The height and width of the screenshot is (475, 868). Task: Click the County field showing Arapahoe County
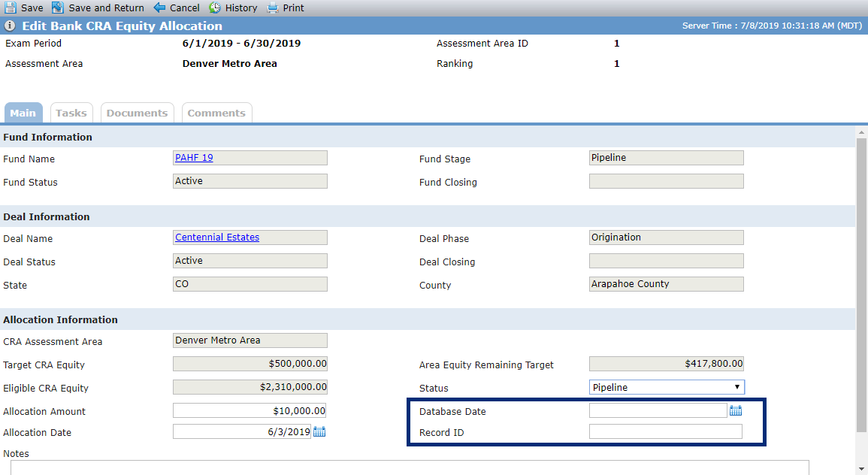pyautogui.click(x=667, y=284)
